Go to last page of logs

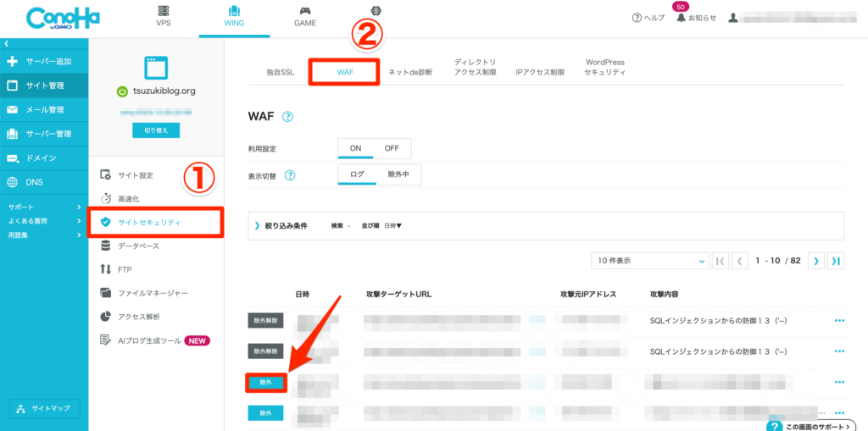click(x=836, y=261)
